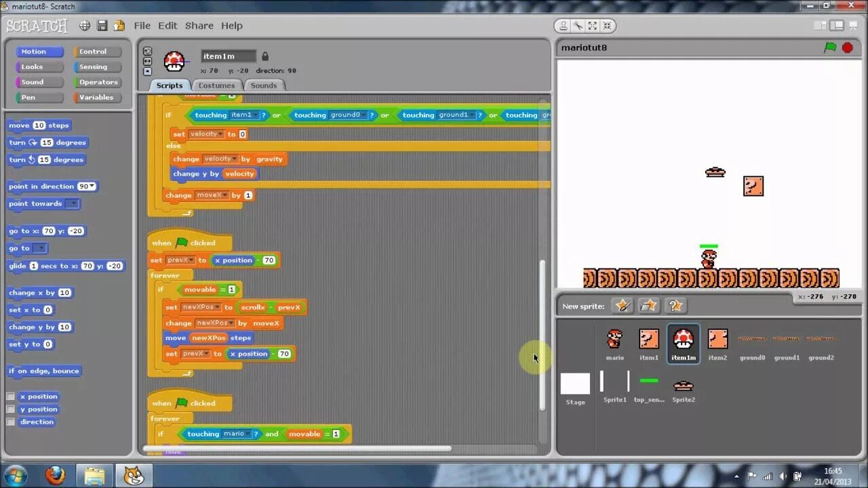Enable the y position checkbox
The width and height of the screenshot is (868, 488).
10,409
